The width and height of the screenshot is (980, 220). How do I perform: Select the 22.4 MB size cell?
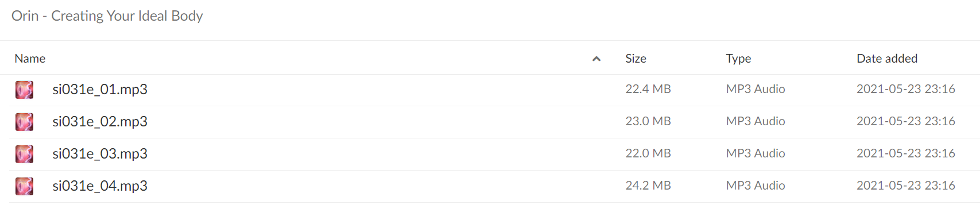(x=648, y=89)
